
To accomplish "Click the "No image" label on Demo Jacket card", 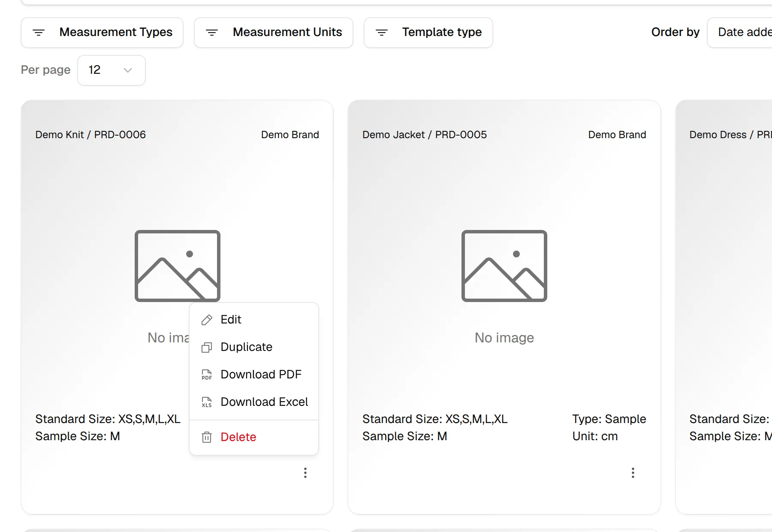I will click(x=504, y=338).
